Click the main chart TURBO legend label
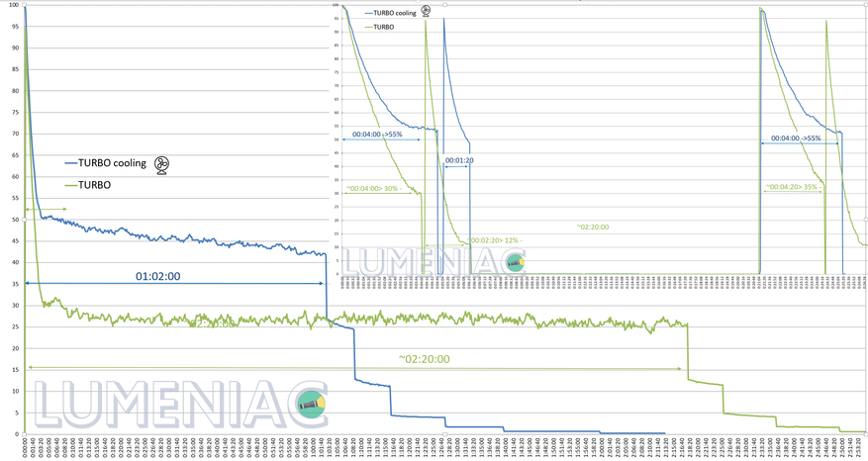The image size is (868, 461). (95, 185)
